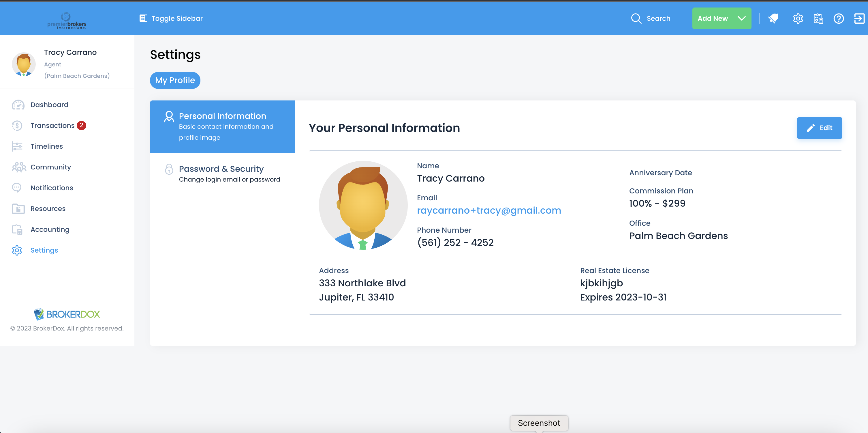Click the Premier Brokers International logo
The width and height of the screenshot is (868, 433).
67,20
